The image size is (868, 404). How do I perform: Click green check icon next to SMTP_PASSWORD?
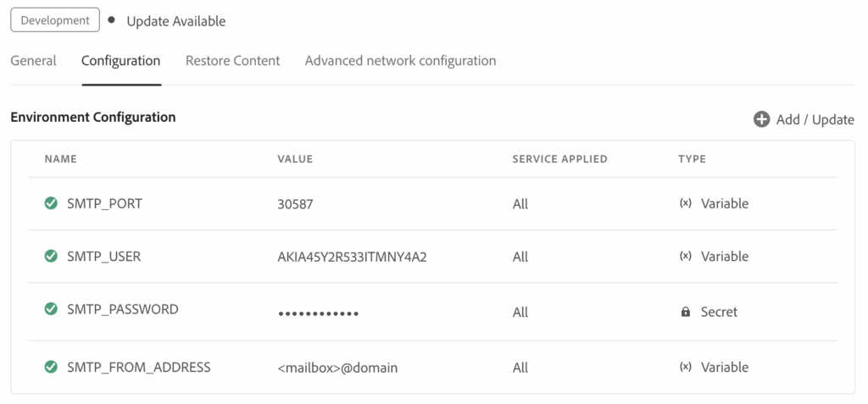pyautogui.click(x=51, y=309)
